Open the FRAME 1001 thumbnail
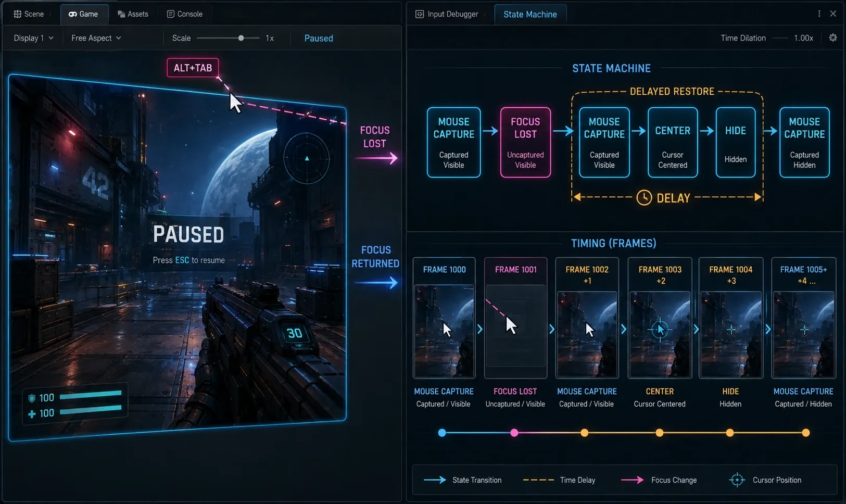The image size is (846, 504). coord(515,326)
